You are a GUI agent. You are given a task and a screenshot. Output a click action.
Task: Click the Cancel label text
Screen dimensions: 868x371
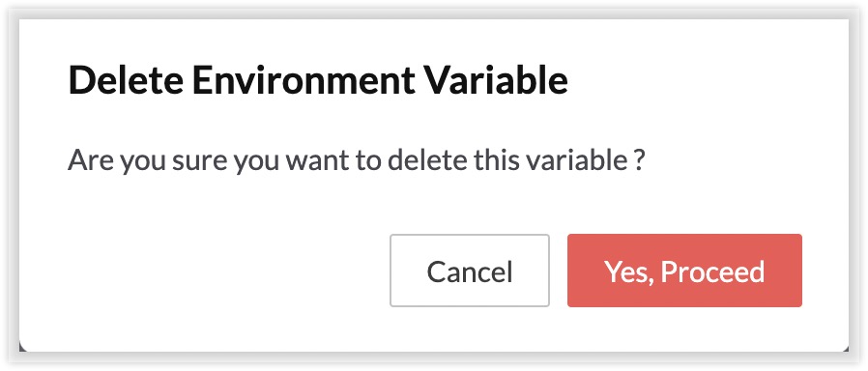tap(470, 271)
